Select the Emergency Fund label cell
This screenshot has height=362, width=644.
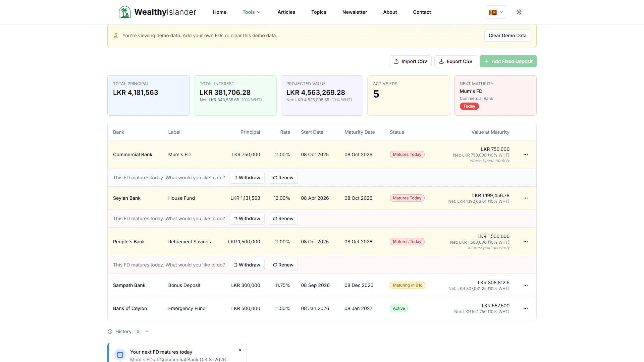(187, 308)
